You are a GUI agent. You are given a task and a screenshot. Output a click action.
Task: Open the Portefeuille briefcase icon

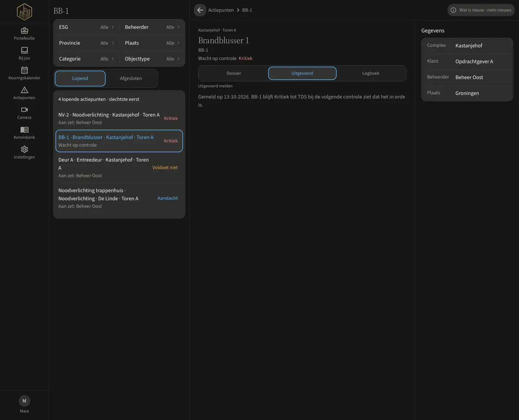point(25,30)
